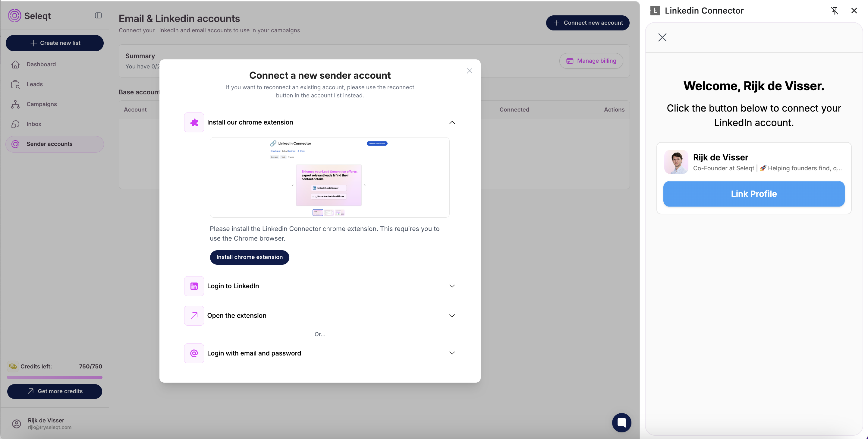Open the Campaigns menu item
Image resolution: width=868 pixels, height=439 pixels.
click(x=55, y=104)
